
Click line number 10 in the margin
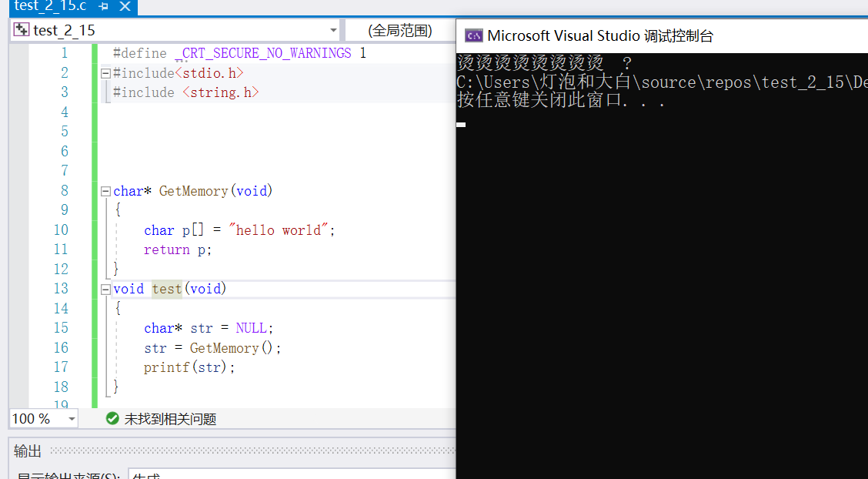[61, 229]
